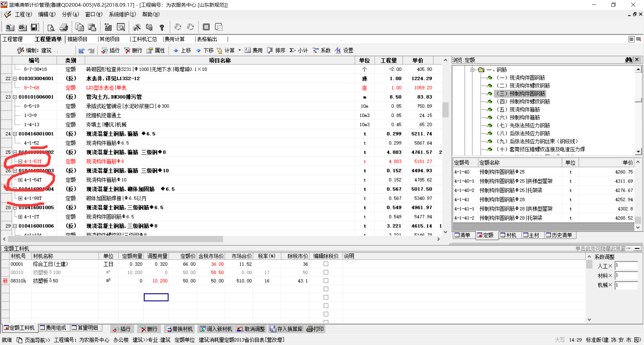Click the Copy icon in the main toolbar
644x345 pixels.
pyautogui.click(x=79, y=27)
